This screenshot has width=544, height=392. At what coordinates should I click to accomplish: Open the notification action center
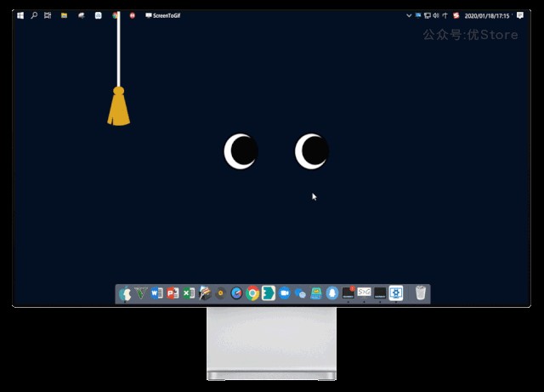[519, 15]
